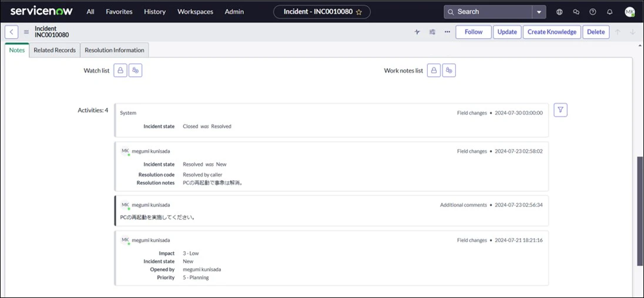Add me to the Watch list

point(136,70)
